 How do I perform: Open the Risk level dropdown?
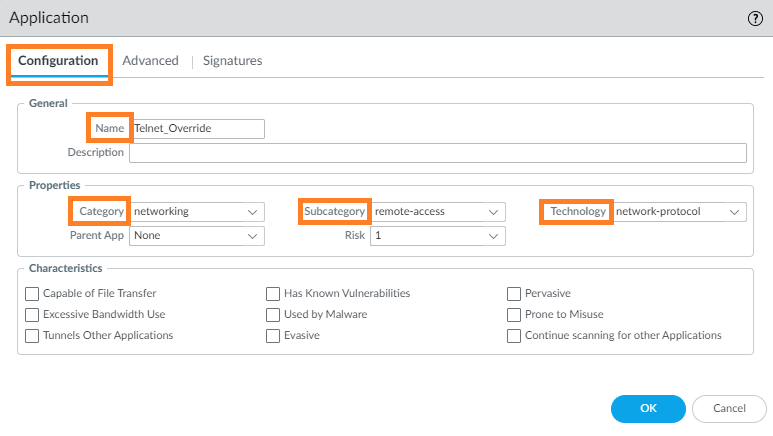pyautogui.click(x=438, y=236)
